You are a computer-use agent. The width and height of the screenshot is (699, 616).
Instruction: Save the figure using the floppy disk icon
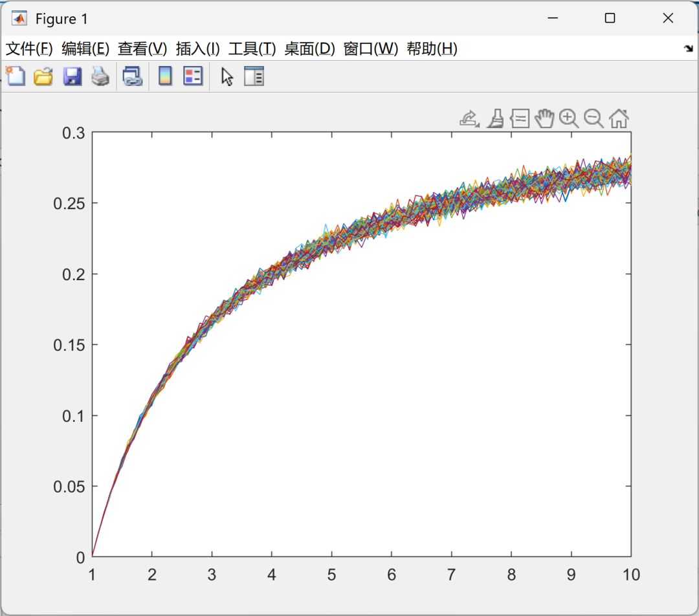(72, 77)
